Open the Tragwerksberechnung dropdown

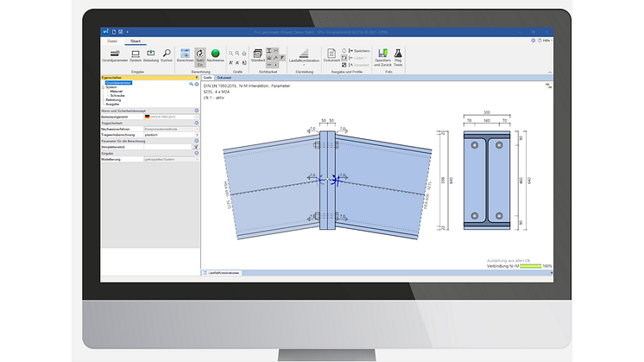[196, 134]
